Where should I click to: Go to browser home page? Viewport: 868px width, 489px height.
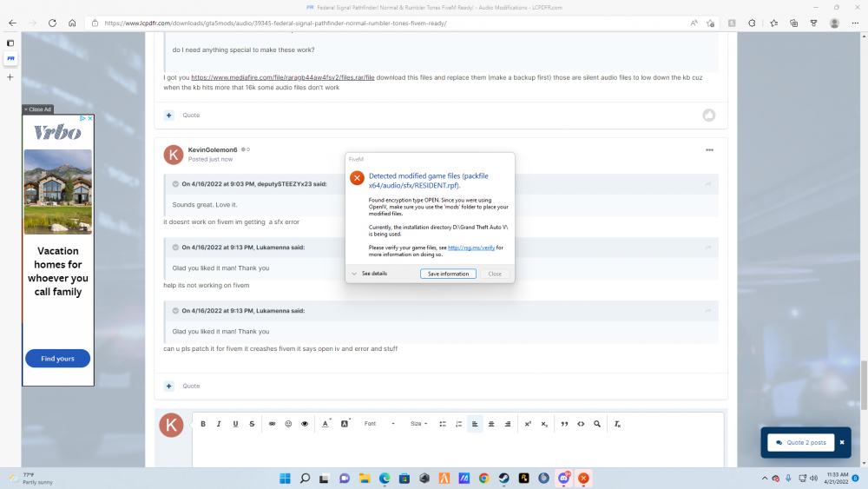click(x=72, y=23)
